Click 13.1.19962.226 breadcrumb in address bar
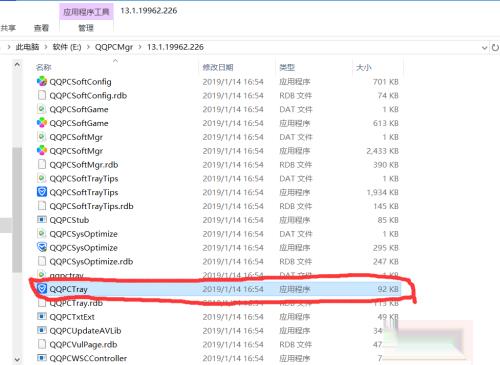Viewport: 500px width, 365px height. (175, 47)
